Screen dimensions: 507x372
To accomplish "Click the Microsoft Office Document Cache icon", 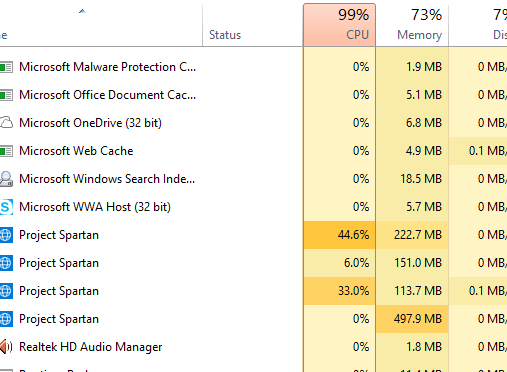I will pos(6,95).
